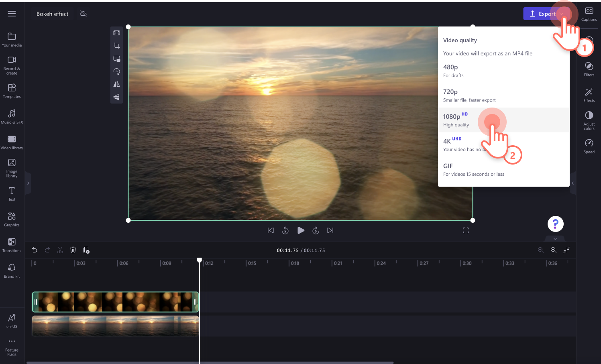The width and height of the screenshot is (601, 364).
Task: Open the Effects panel
Action: point(589,95)
